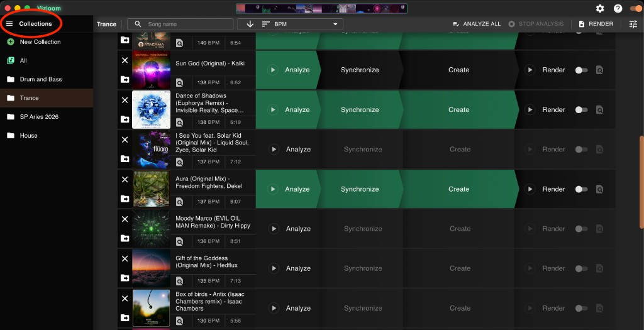The image size is (644, 330).
Task: Click file search icon under I See You title
Action: pyautogui.click(x=179, y=162)
